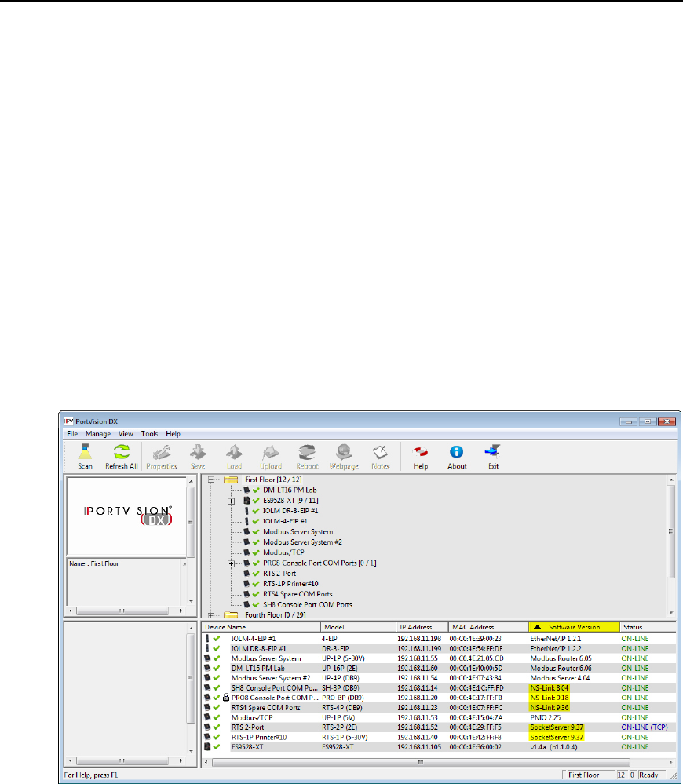Click the NS-Link 9.18 software version cell
This screenshot has height=784, width=683.
[549, 698]
